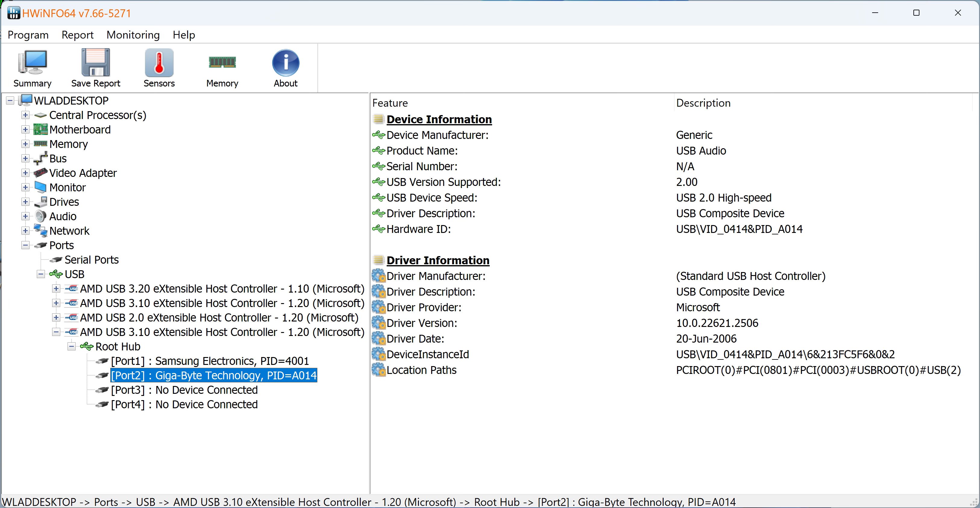The width and height of the screenshot is (980, 508).
Task: Collapse the Ports tree node
Action: click(26, 245)
